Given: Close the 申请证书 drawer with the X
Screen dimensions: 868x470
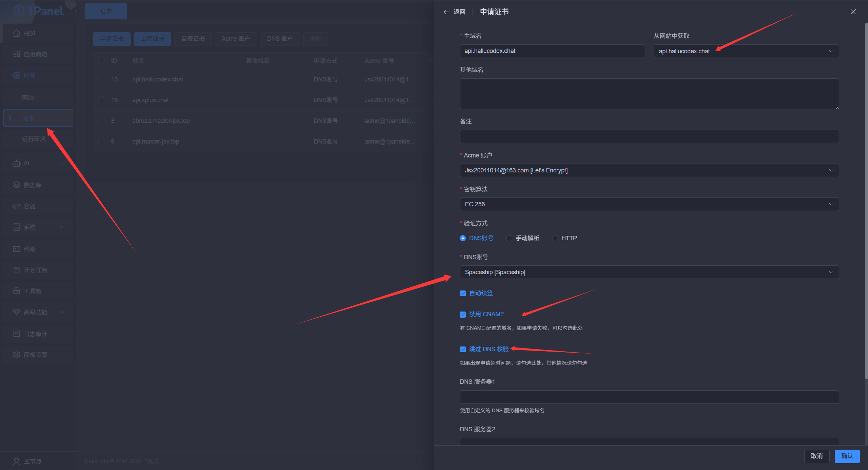Looking at the screenshot, I should click(x=853, y=12).
